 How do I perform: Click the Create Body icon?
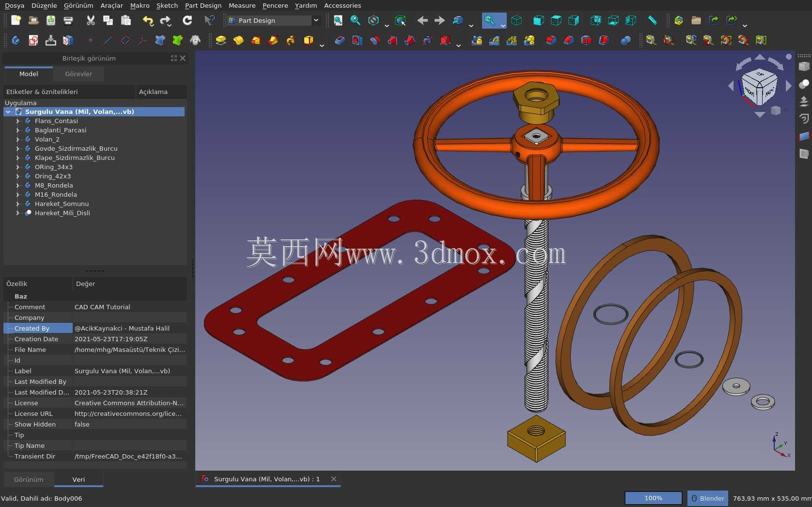coord(16,40)
